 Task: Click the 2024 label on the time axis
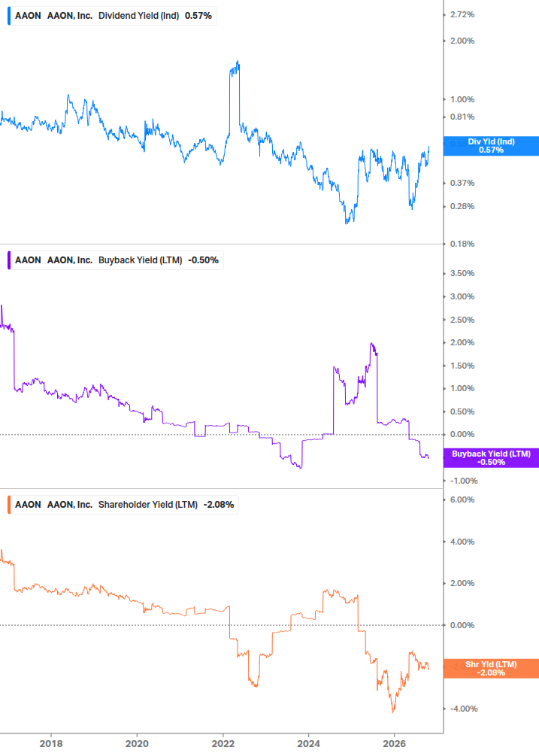pos(308,744)
